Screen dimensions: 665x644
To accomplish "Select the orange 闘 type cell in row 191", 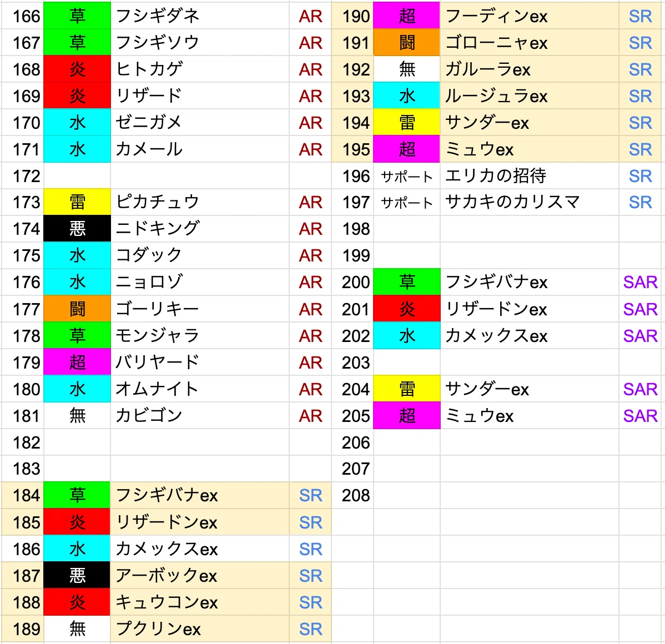I will 407,42.
